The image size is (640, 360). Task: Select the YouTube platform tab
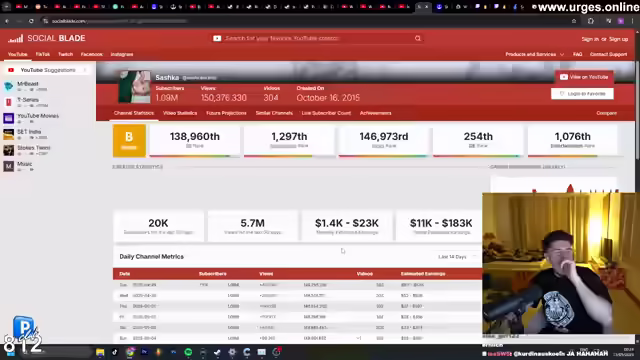[18, 54]
